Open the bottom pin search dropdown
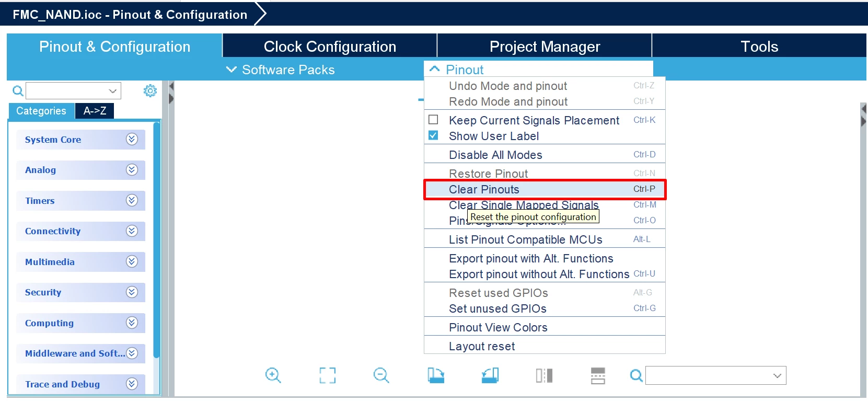 click(777, 375)
